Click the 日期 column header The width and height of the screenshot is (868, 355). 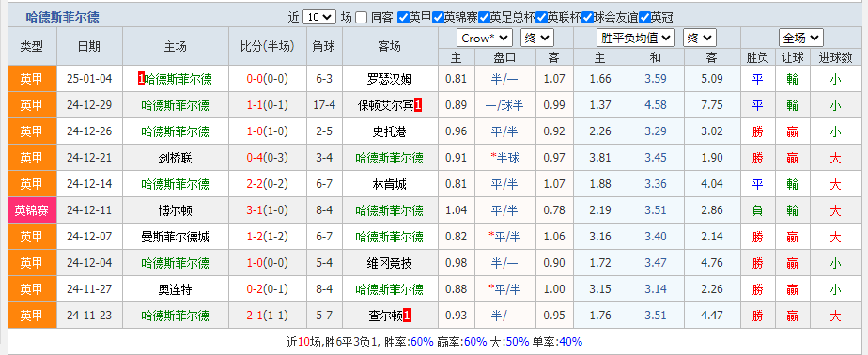click(x=89, y=46)
